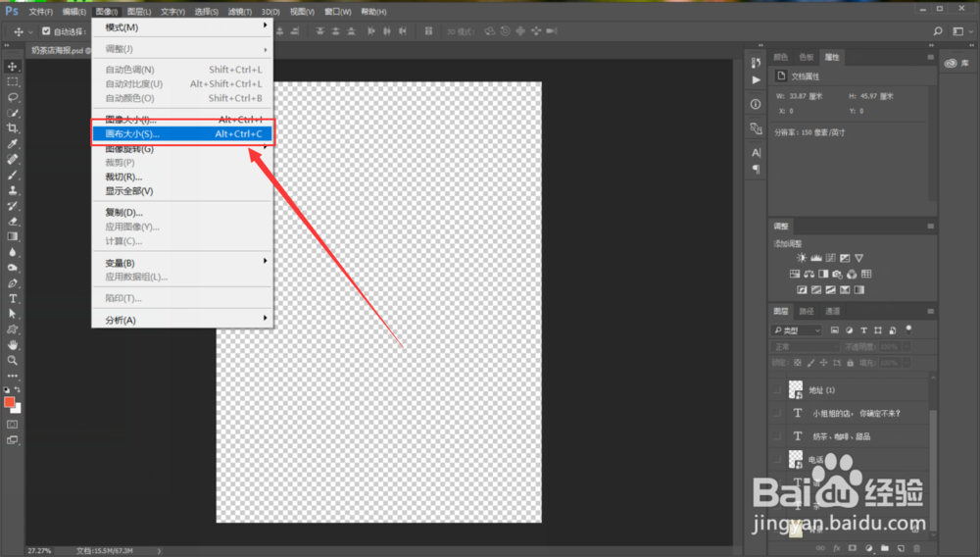Toggle visibility of 地址 (1) layer
The width and height of the screenshot is (980, 557).
(x=777, y=390)
